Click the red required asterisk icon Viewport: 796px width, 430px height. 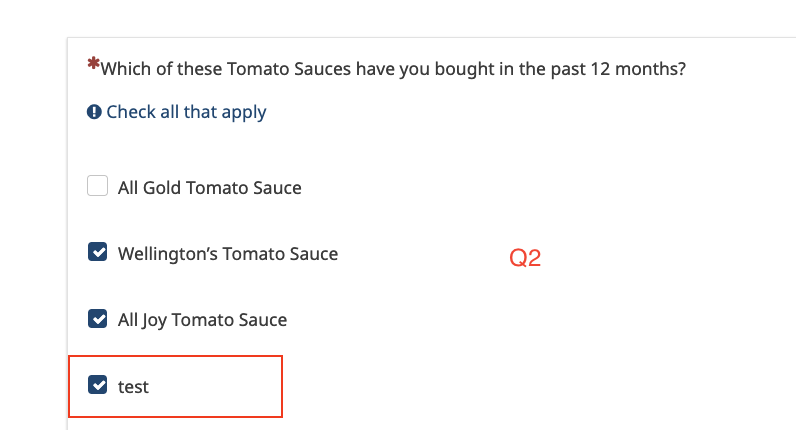pyautogui.click(x=93, y=65)
